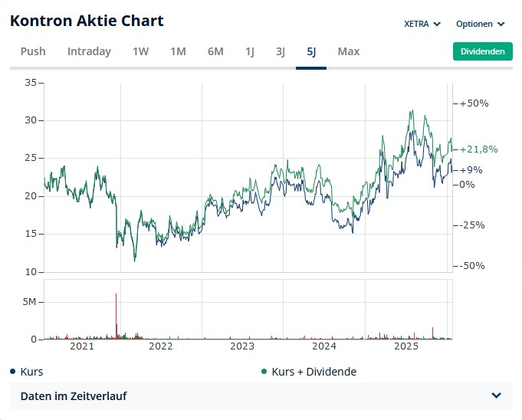
Task: Switch to the Max time range
Action: (349, 51)
